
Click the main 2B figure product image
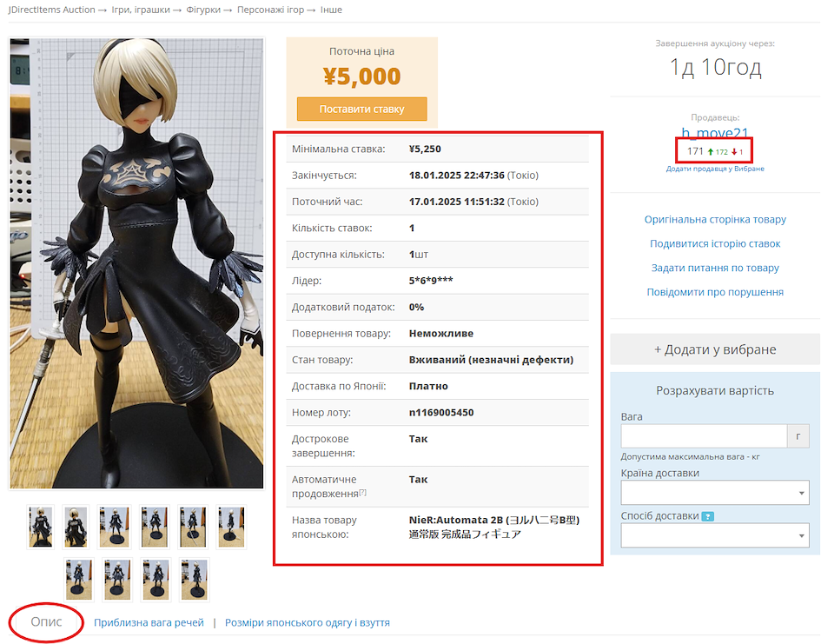point(136,263)
